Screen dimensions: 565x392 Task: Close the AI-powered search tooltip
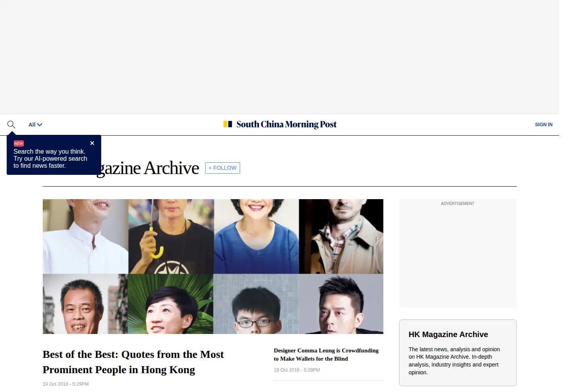tap(92, 143)
